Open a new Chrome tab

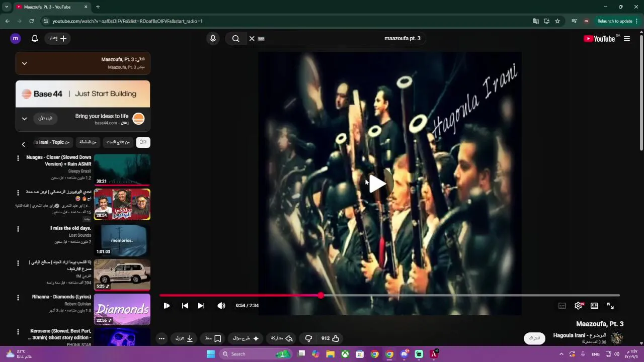[x=98, y=7]
